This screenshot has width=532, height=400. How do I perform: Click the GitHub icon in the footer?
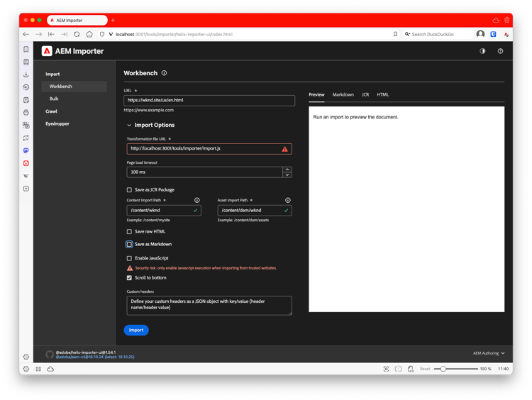pyautogui.click(x=50, y=355)
